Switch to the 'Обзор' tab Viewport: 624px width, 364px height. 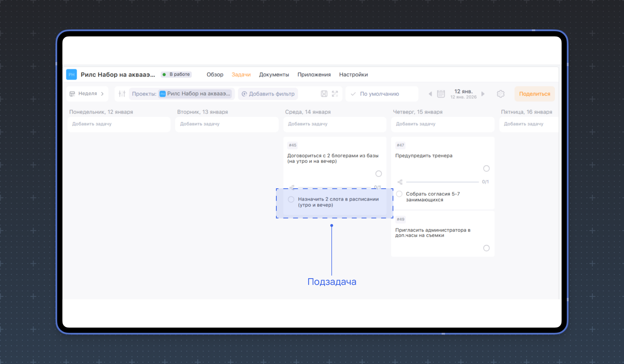tap(215, 75)
